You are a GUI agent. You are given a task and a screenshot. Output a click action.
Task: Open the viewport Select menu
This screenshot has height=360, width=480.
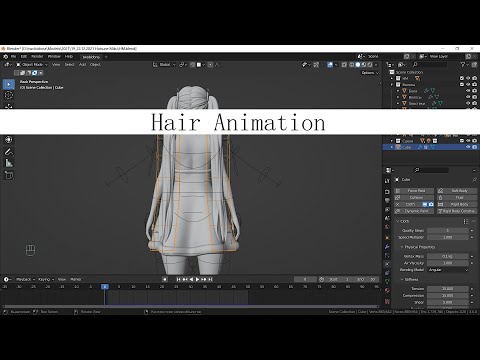coord(69,65)
